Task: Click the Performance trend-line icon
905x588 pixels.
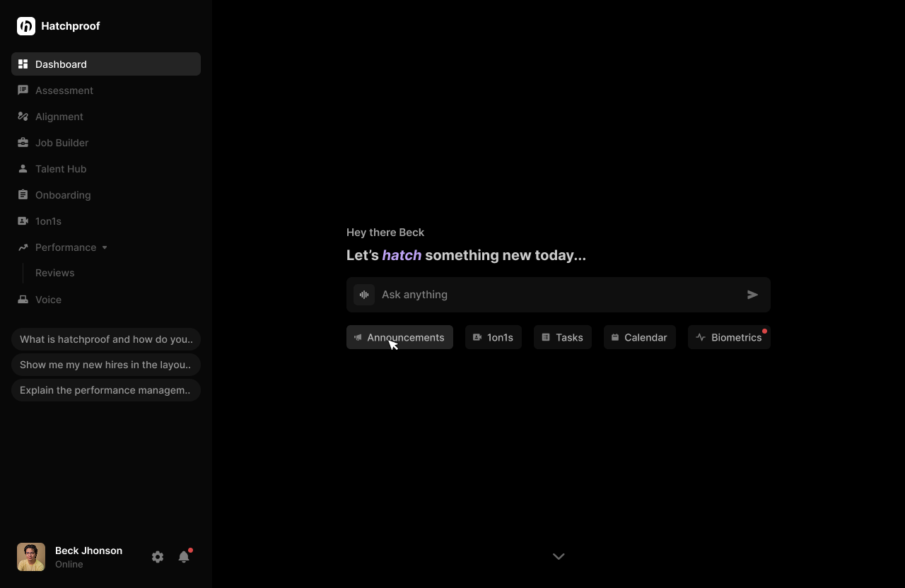Action: [x=23, y=247]
